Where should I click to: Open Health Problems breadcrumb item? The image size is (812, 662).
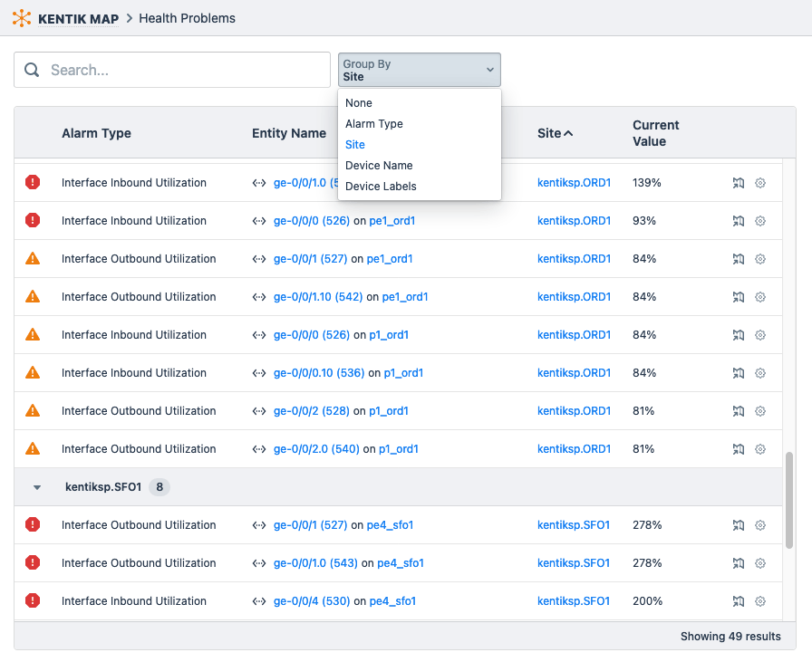(187, 17)
